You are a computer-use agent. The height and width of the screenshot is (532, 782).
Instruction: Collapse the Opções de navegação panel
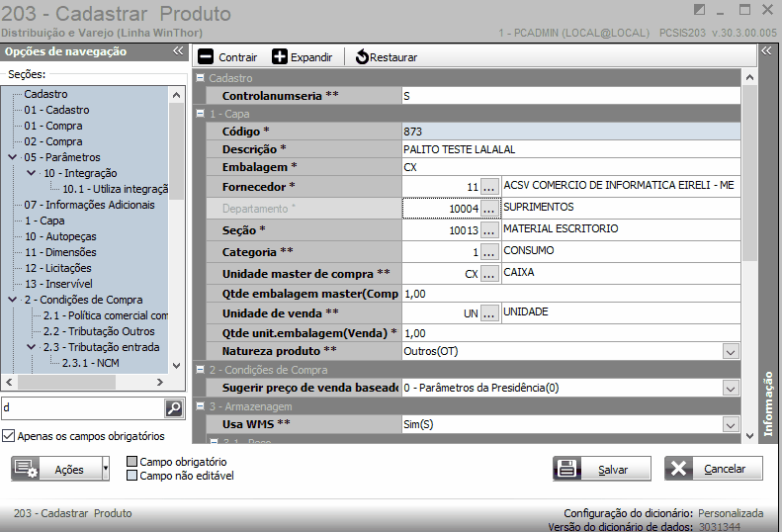pos(178,50)
